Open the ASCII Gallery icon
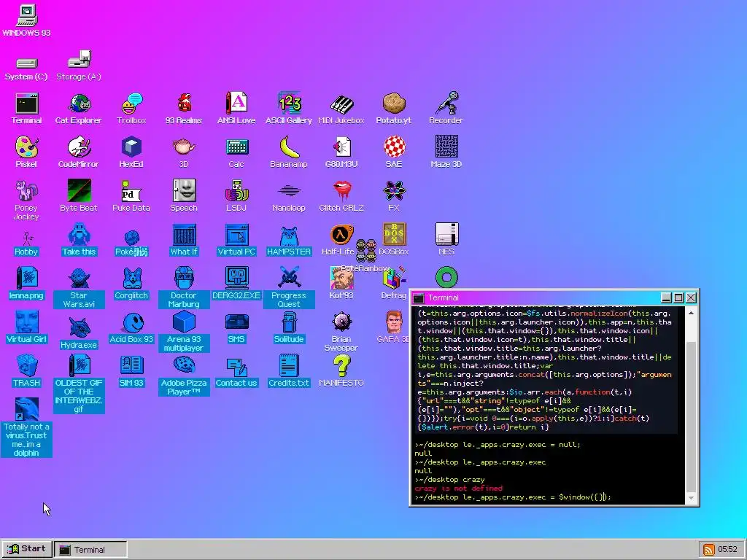Viewport: 747px width, 560px height. 289,109
